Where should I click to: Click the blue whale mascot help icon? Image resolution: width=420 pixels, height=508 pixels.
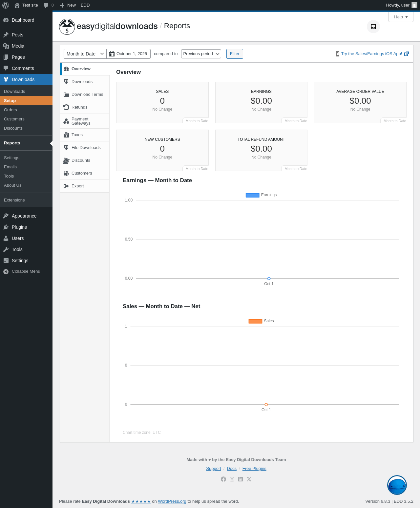397,485
